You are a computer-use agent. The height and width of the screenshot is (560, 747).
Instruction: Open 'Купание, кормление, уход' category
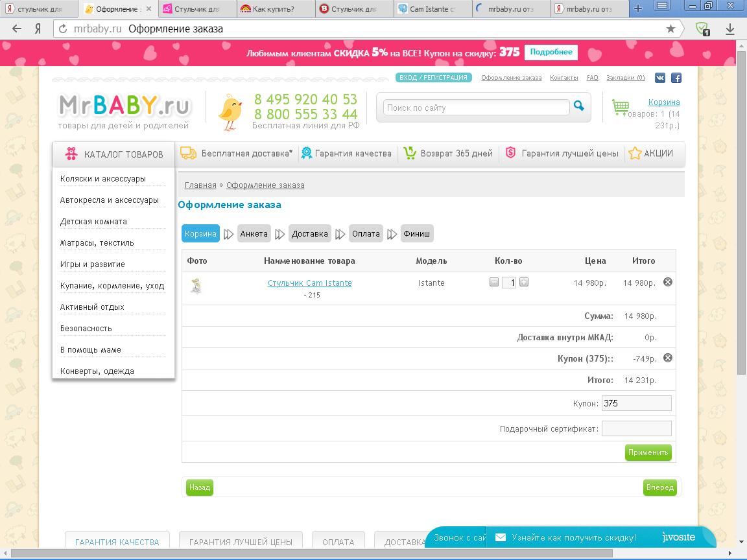112,286
